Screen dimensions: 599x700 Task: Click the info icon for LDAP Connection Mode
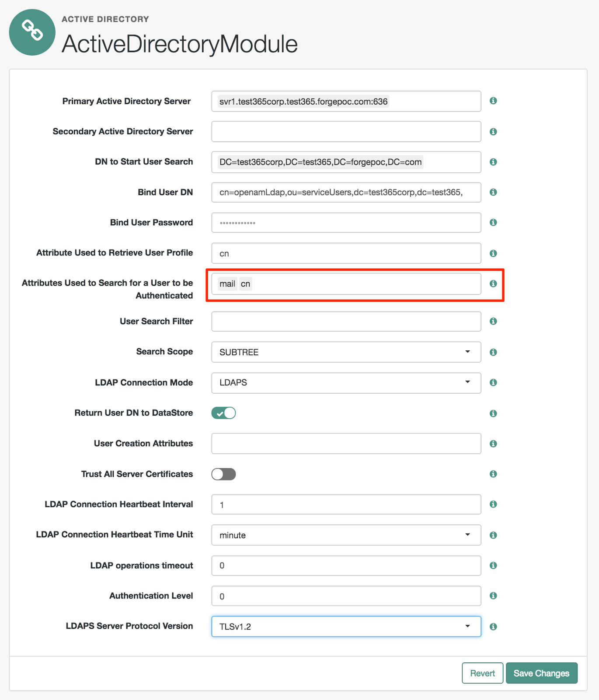(493, 382)
